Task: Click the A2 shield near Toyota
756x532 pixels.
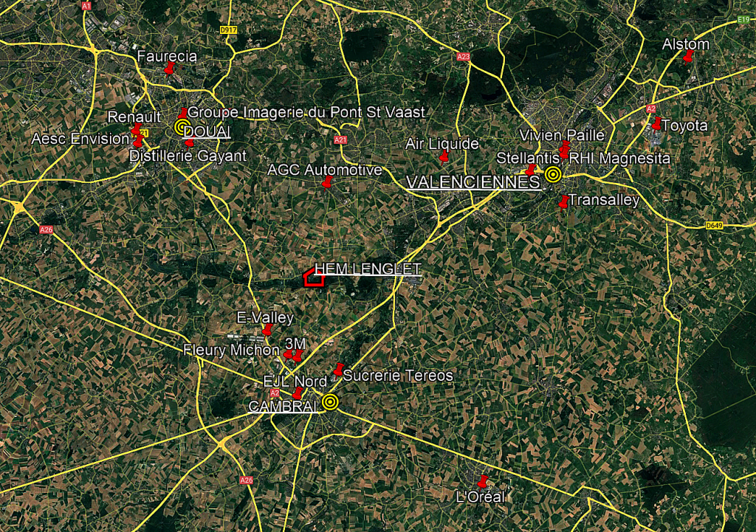Action: point(651,109)
